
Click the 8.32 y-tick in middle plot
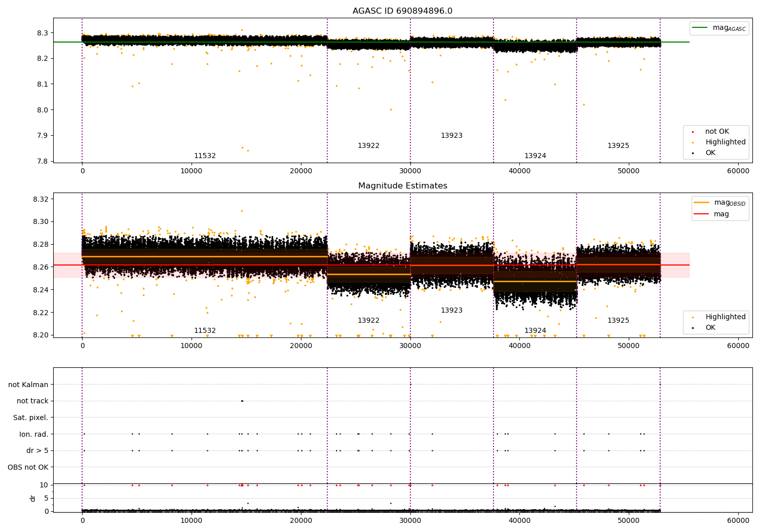[41, 199]
